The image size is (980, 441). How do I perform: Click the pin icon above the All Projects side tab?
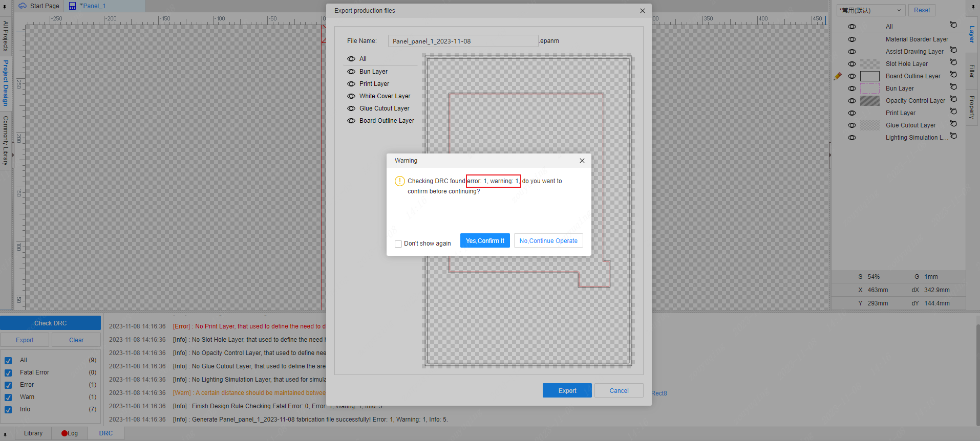(5, 7)
